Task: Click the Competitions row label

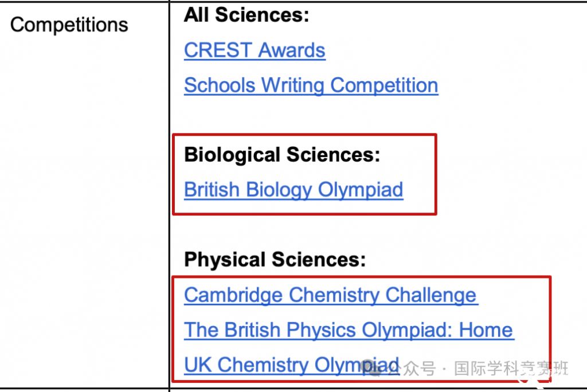Action: click(69, 25)
